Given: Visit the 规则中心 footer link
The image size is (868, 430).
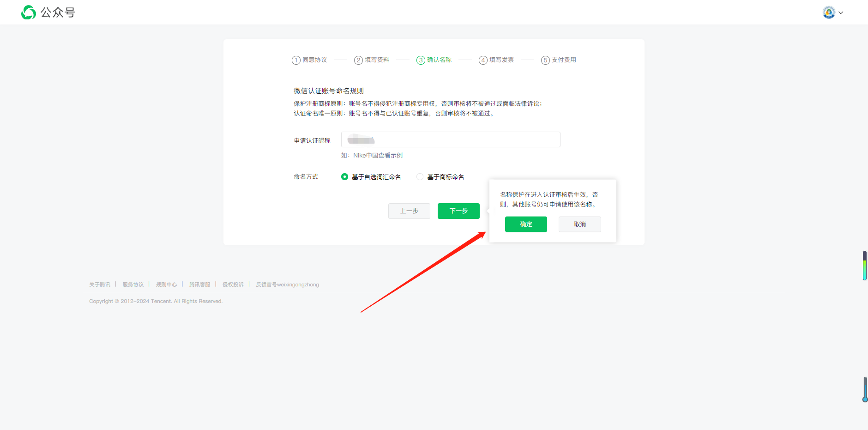Looking at the screenshot, I should coord(166,285).
